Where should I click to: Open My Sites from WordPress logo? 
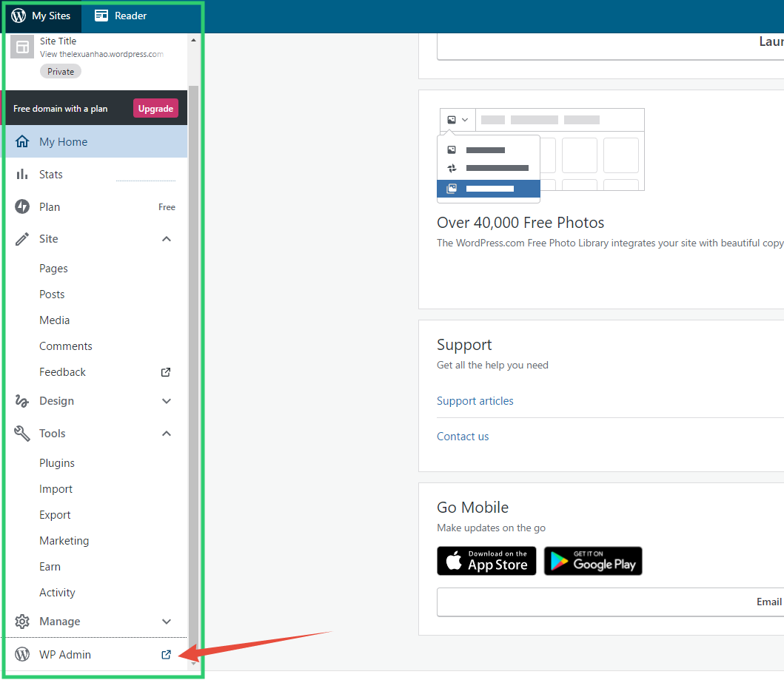point(19,16)
